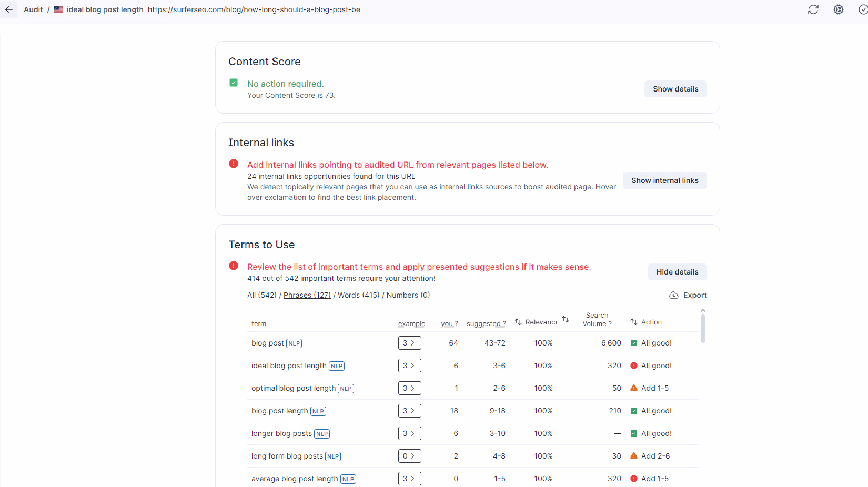The height and width of the screenshot is (487, 868).
Task: Click green check icon in blog post row
Action: coord(634,343)
